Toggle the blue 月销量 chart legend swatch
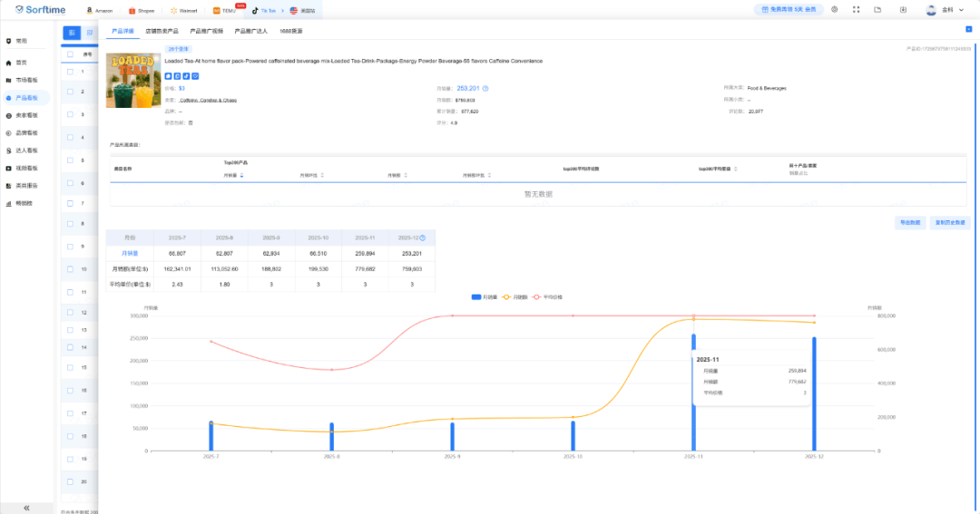The height and width of the screenshot is (514, 980). [x=477, y=296]
